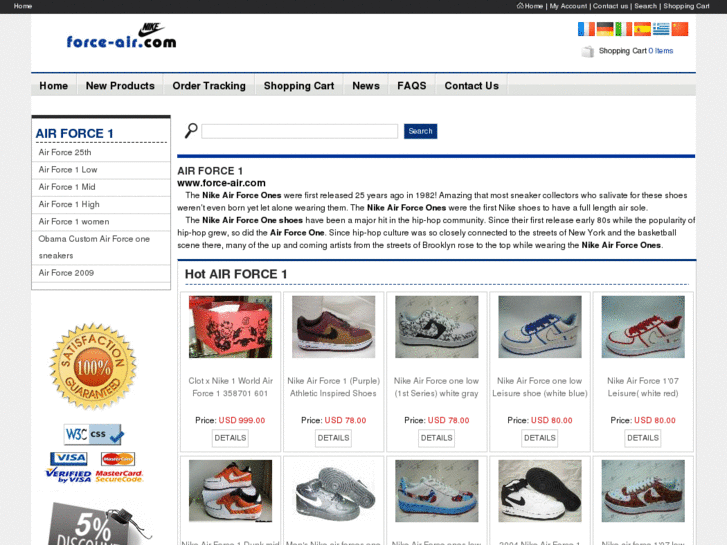Click the 100% satisfaction guaranteed seal

click(93, 366)
